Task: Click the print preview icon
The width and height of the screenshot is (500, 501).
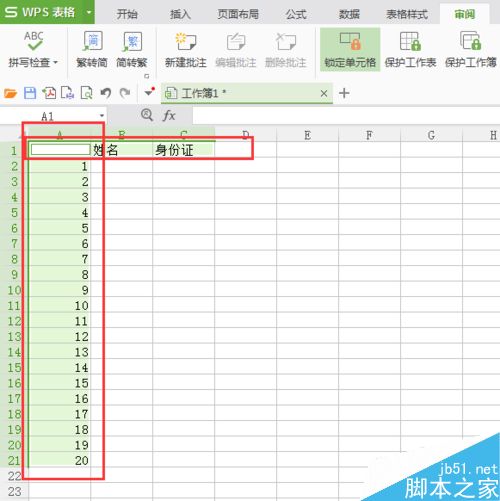Action: [87, 93]
